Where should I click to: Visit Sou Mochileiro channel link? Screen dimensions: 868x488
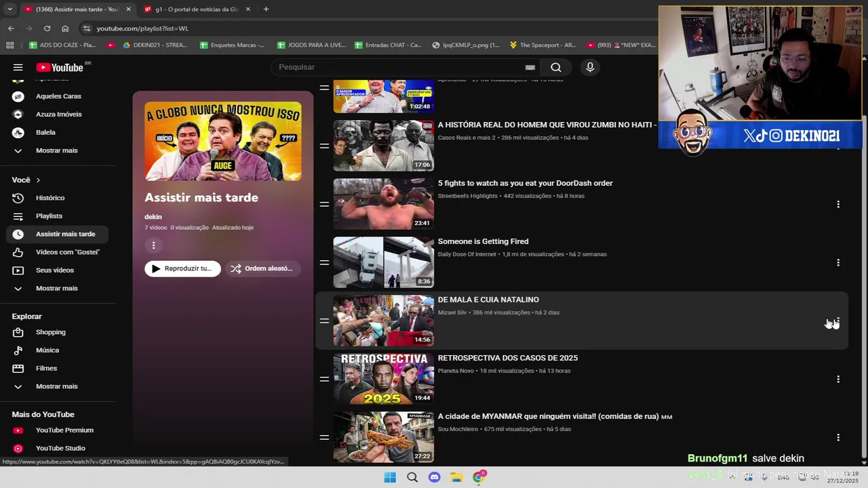coord(458,429)
